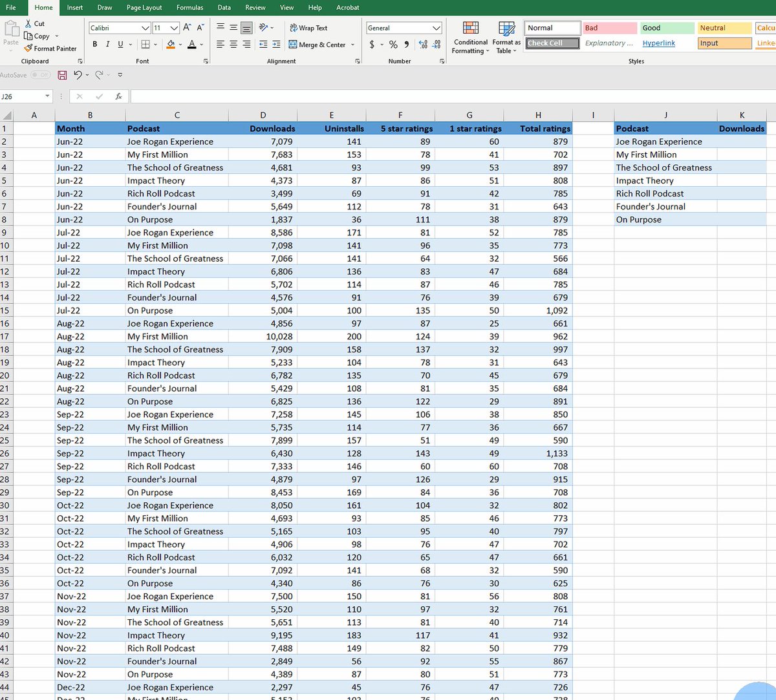Apply the red font color
The width and height of the screenshot is (776, 700).
coord(192,44)
